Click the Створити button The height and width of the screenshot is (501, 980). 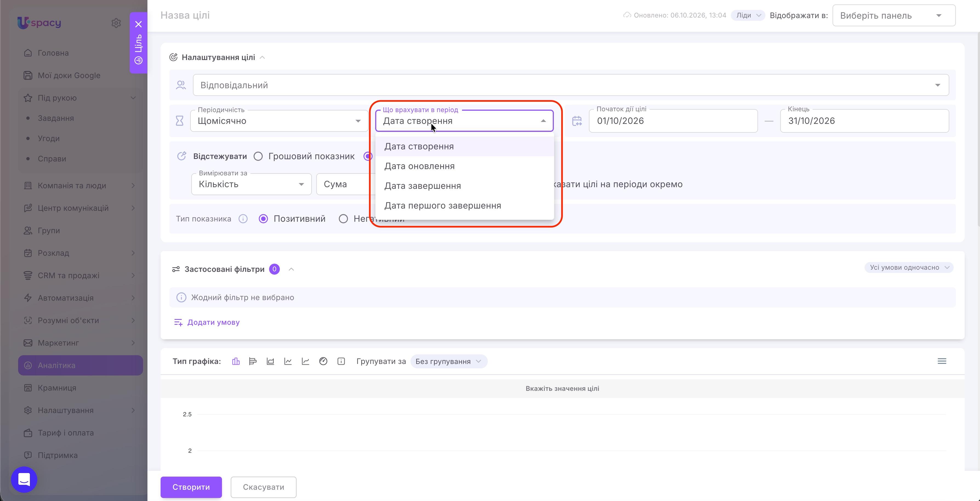[x=191, y=487]
